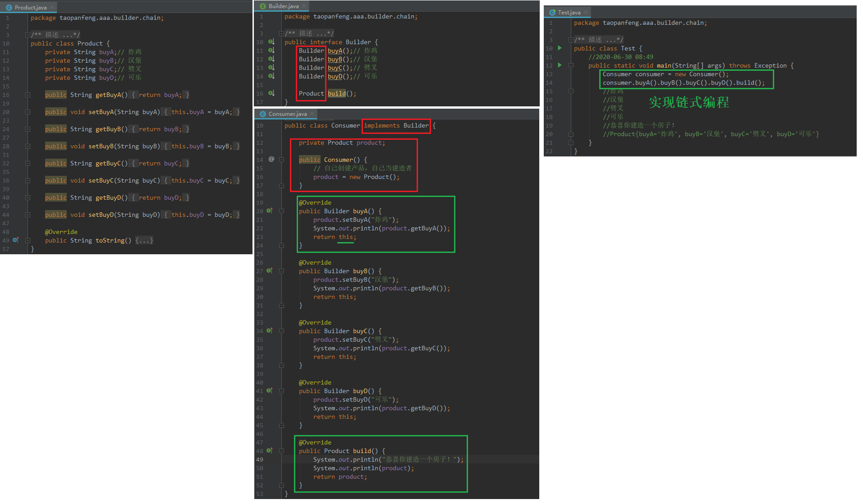Click the buyA method name in Builder interface
This screenshot has width=863, height=504.
click(335, 50)
